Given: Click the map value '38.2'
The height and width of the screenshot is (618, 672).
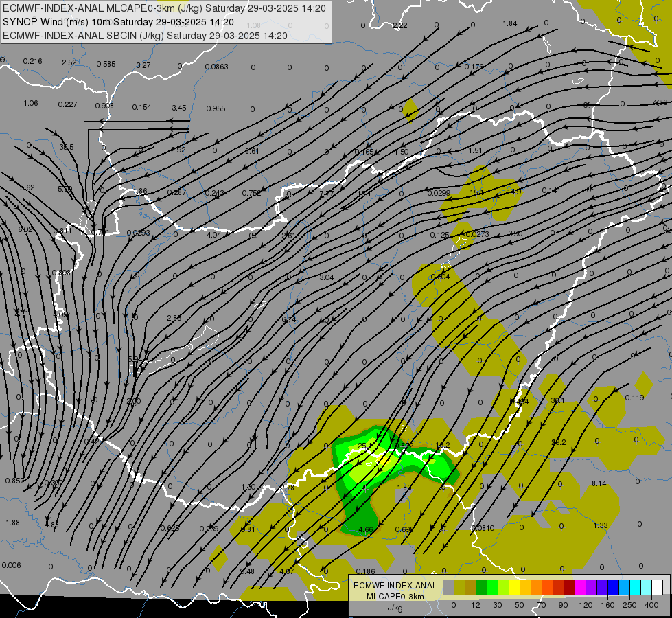Looking at the screenshot, I should pyautogui.click(x=559, y=442).
